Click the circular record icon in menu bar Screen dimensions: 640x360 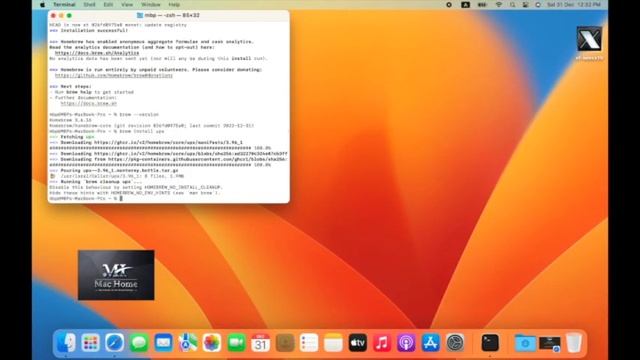pos(449,4)
